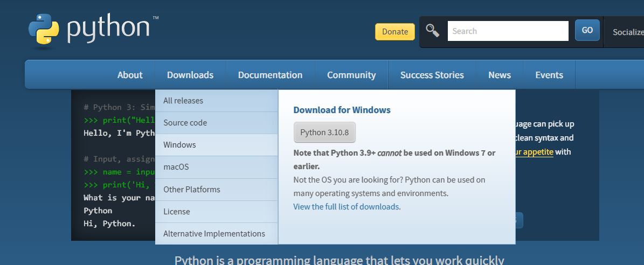
Task: Open the Success Stories navigation menu
Action: coord(432,75)
